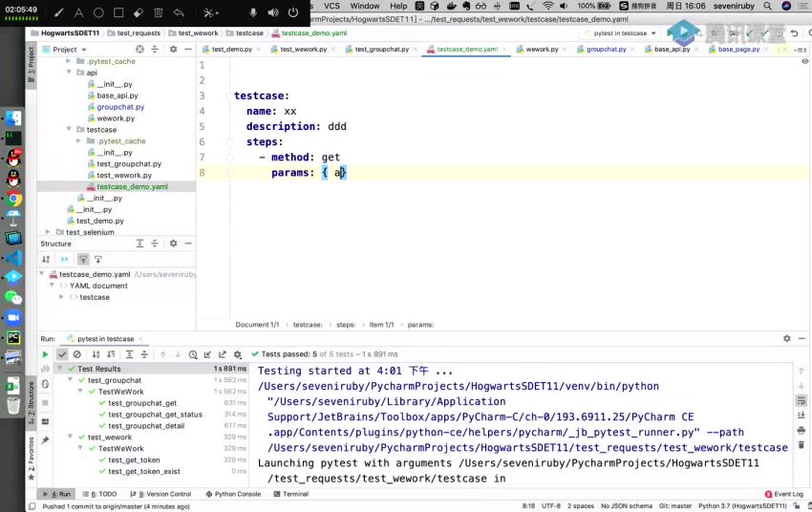Click import tests icon in Run toolbar
The image size is (812, 512).
tap(207, 354)
